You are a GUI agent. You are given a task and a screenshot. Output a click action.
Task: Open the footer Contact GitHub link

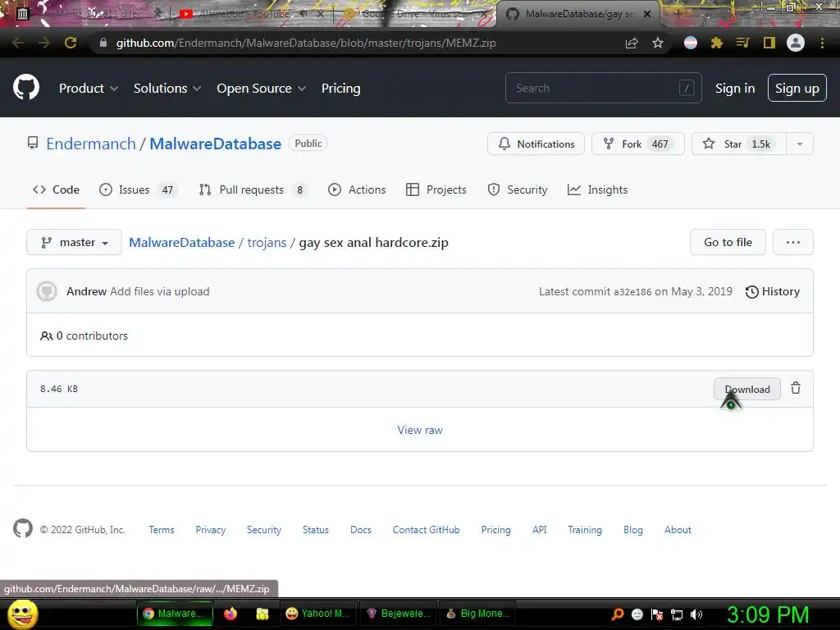(x=426, y=530)
